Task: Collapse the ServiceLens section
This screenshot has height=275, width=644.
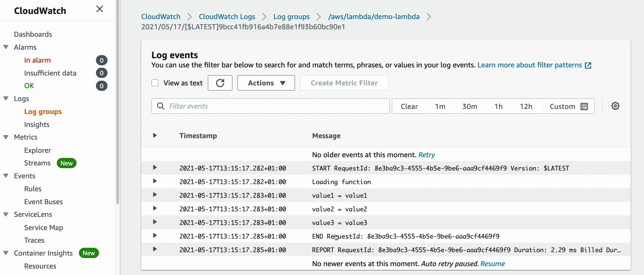Action: [x=6, y=214]
